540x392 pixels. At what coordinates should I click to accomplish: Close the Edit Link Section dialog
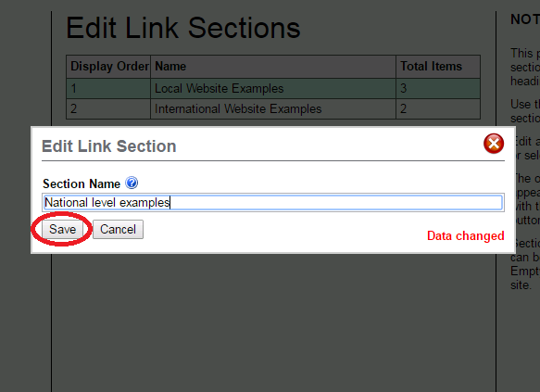pyautogui.click(x=494, y=144)
